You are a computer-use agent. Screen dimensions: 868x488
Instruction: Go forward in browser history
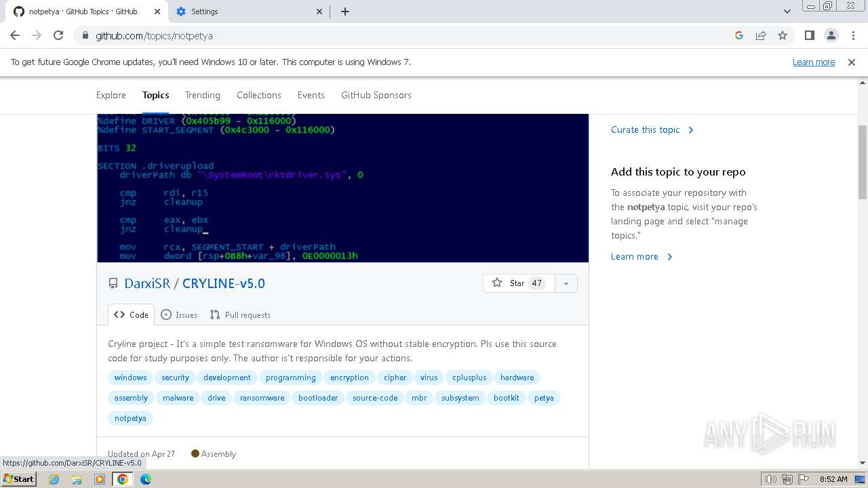(37, 35)
